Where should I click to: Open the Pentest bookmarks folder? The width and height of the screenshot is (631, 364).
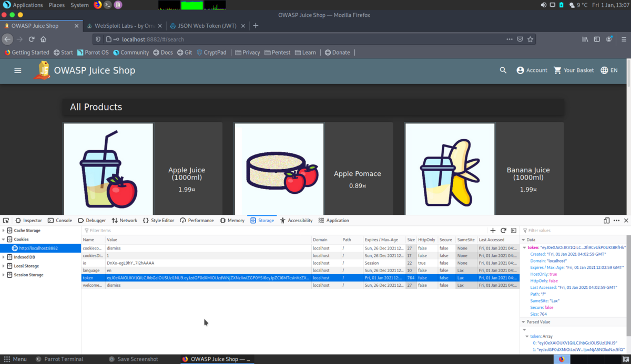tap(278, 53)
